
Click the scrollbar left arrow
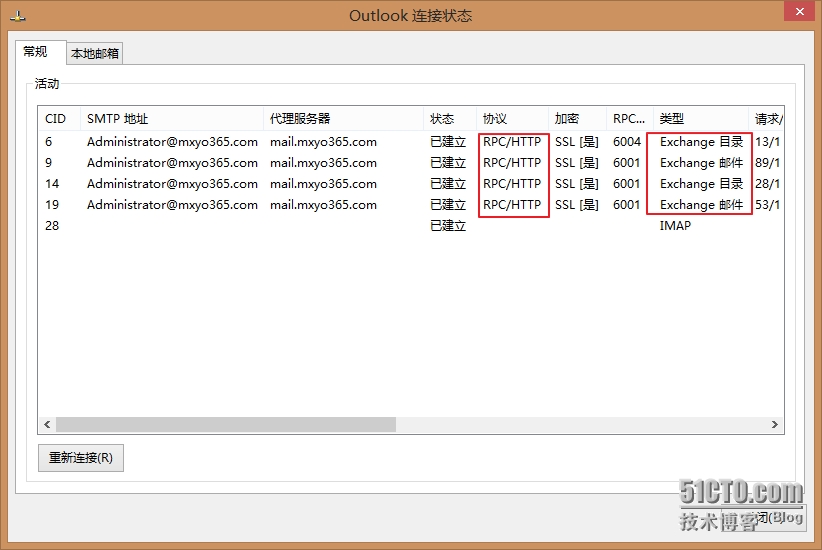coord(47,425)
